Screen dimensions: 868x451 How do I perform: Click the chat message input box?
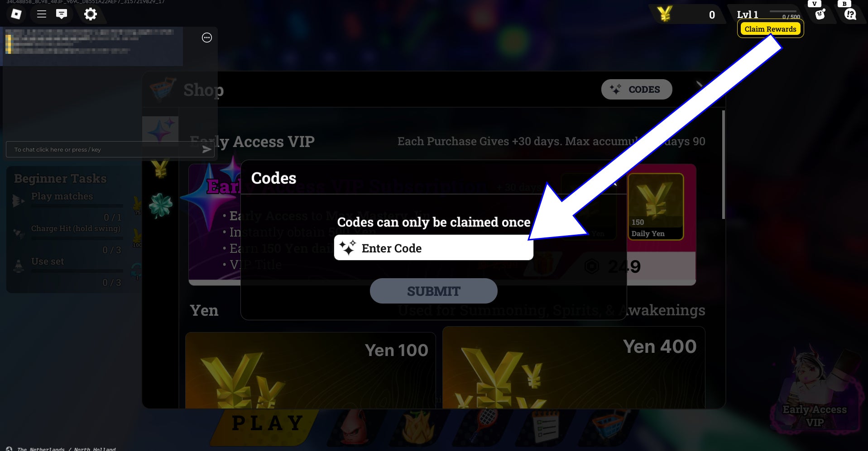104,149
